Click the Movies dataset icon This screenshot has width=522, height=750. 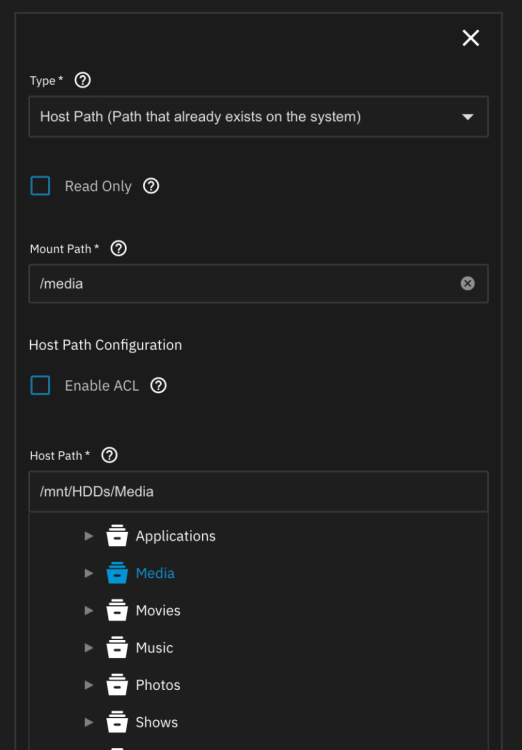[x=117, y=610]
